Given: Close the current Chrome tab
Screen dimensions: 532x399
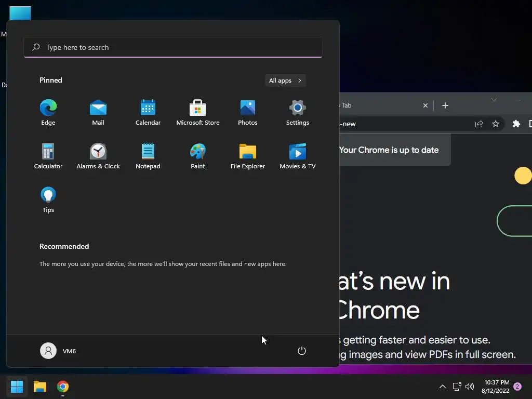Looking at the screenshot, I should [425, 105].
